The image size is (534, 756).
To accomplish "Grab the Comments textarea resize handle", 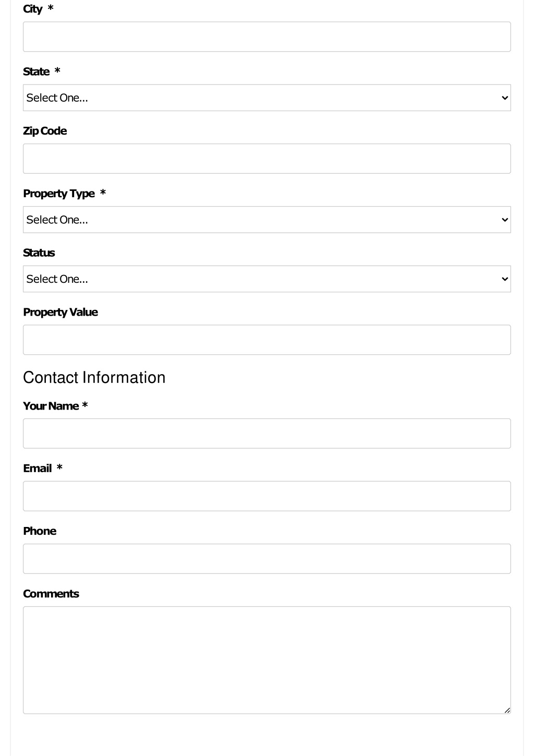I will tap(507, 710).
